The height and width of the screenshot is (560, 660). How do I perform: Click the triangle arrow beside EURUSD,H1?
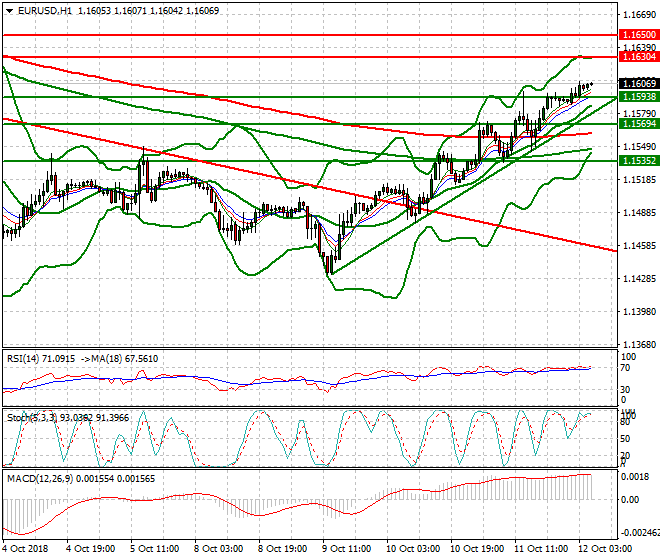coord(10,11)
